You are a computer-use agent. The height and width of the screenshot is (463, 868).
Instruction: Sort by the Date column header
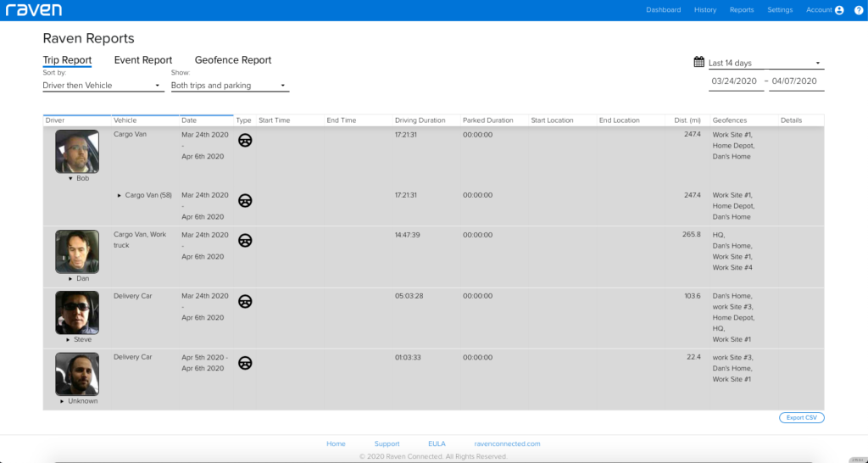(206, 120)
